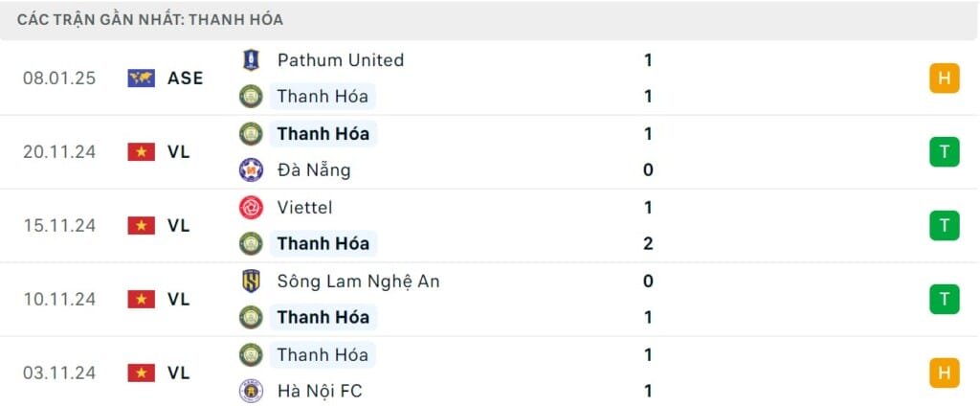Click the Sông Lam Nghệ An crest
This screenshot has height=406, width=980.
[x=251, y=282]
